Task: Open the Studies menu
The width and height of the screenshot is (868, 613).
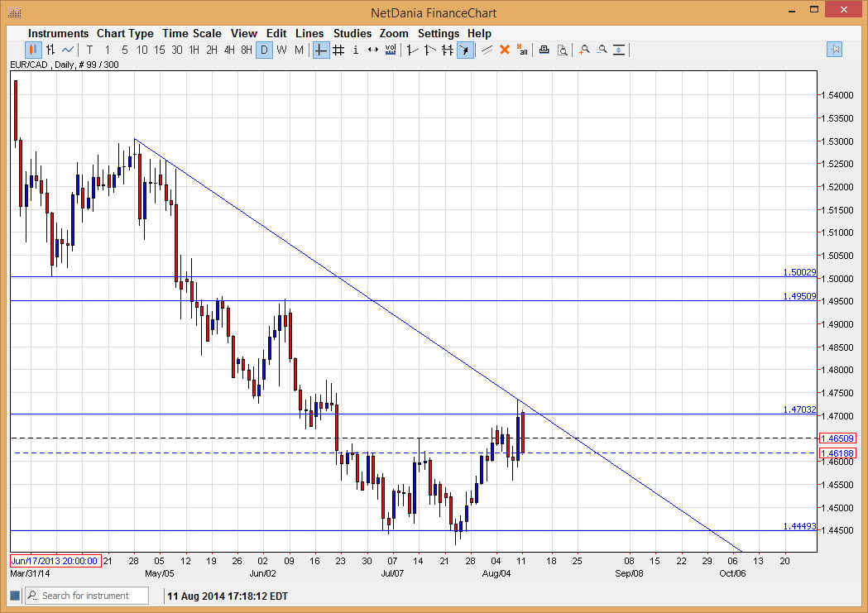Action: pos(352,33)
